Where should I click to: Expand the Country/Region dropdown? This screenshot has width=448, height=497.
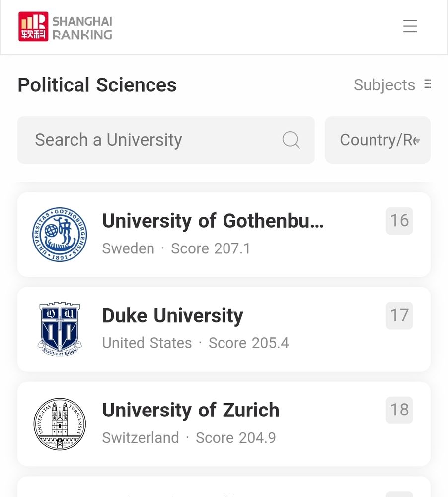tap(377, 140)
